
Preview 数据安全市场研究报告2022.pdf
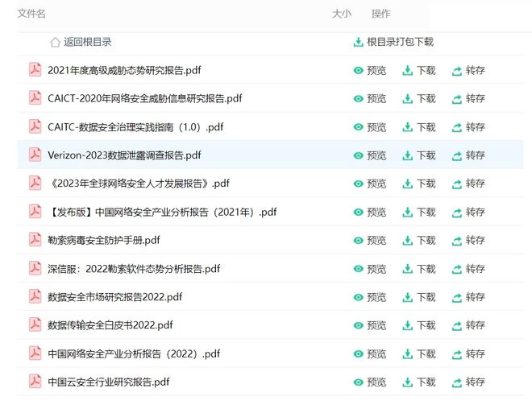pos(370,297)
